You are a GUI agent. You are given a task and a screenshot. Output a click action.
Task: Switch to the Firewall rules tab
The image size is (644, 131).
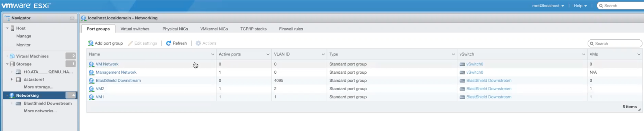click(291, 29)
